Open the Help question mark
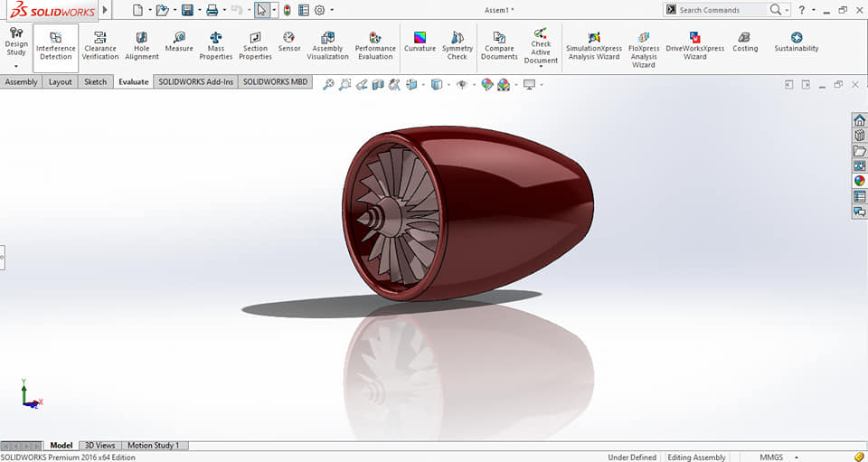This screenshot has width=868, height=462. tap(801, 10)
